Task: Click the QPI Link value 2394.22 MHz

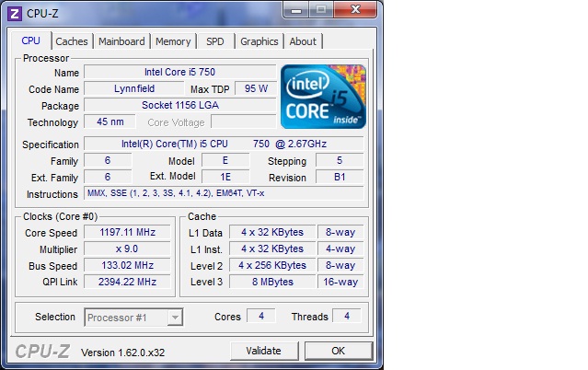Action: [127, 282]
